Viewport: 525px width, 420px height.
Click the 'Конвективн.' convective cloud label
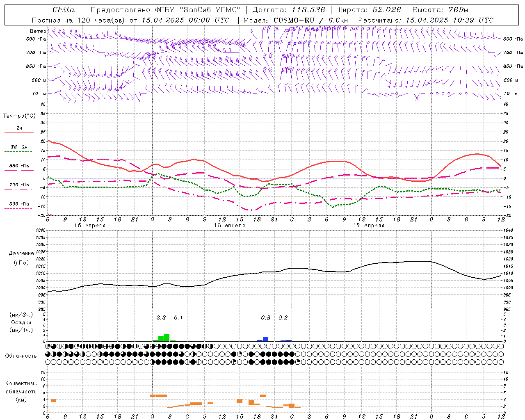click(21, 383)
